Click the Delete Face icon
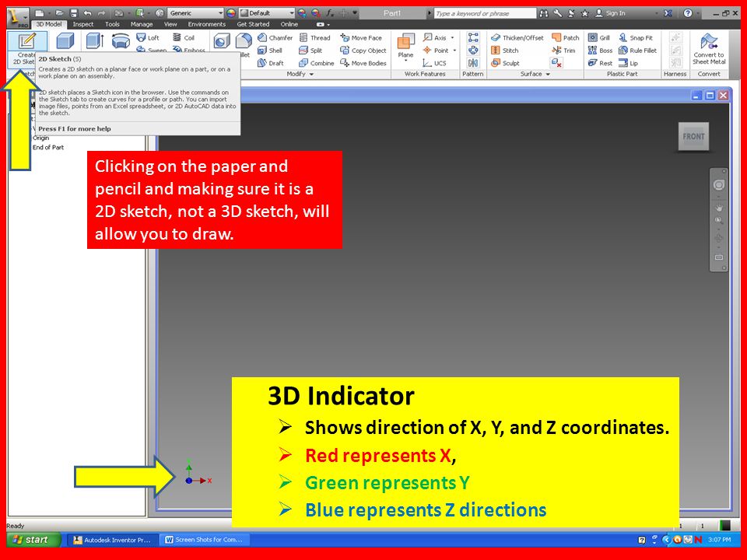 coord(556,63)
